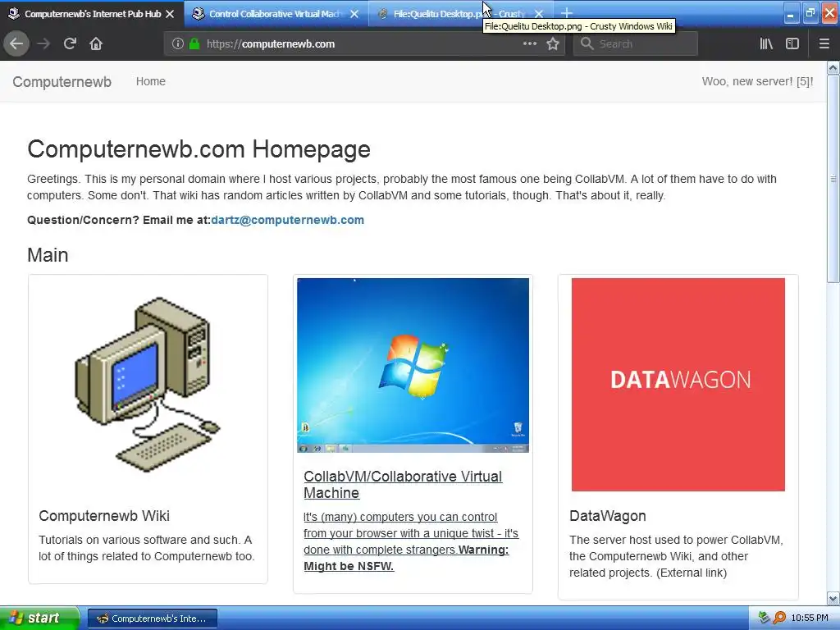Reload the page with the refresh icon
The height and width of the screenshot is (630, 840).
(x=71, y=44)
